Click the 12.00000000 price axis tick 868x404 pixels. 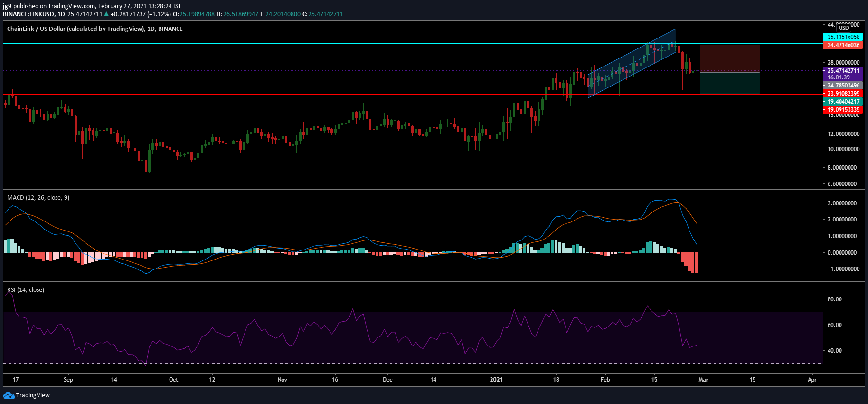[x=843, y=134]
